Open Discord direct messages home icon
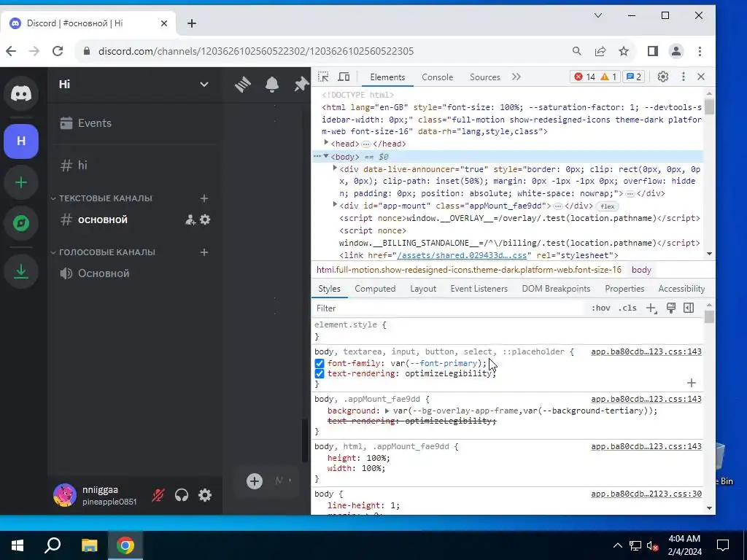Image resolution: width=747 pixels, height=560 pixels. click(x=21, y=94)
